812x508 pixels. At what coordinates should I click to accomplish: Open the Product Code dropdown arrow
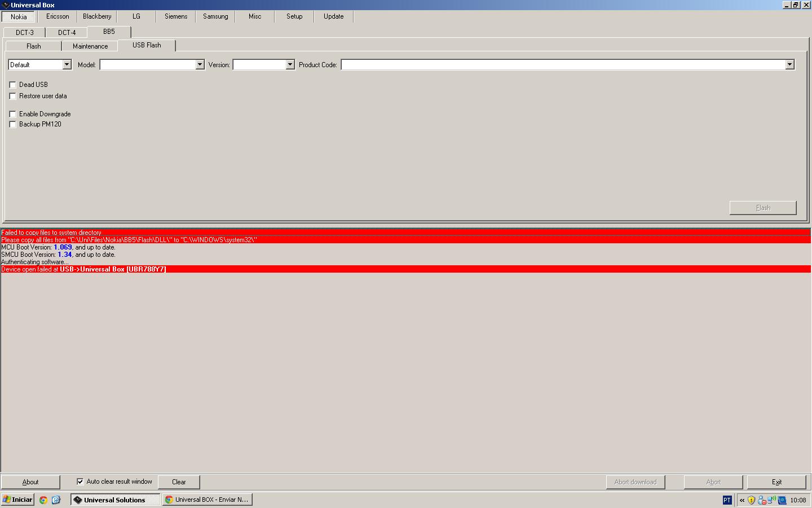coord(789,65)
